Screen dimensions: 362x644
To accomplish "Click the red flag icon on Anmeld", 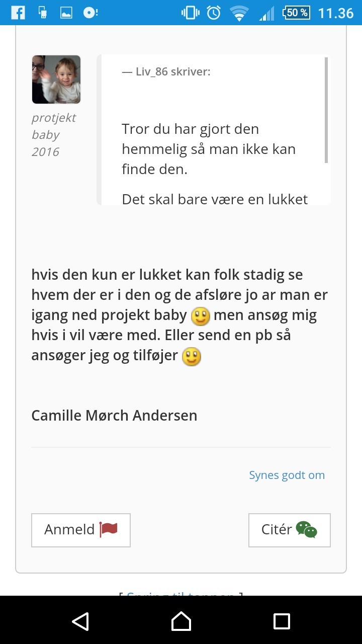I will pos(108,529).
